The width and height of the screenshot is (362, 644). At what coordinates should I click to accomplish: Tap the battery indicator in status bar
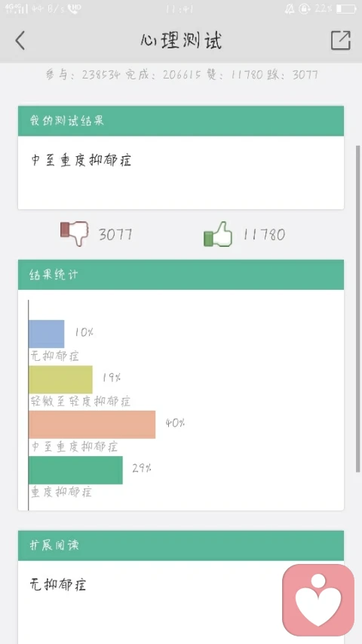tap(346, 8)
